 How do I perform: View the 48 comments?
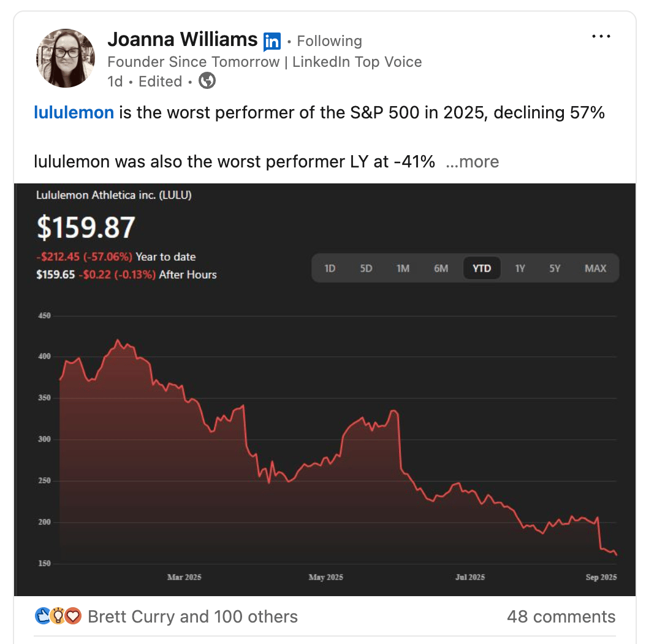561,616
